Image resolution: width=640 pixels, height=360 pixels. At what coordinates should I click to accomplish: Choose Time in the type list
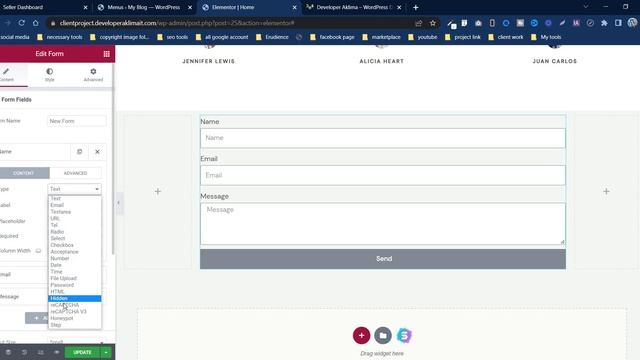pyautogui.click(x=74, y=272)
